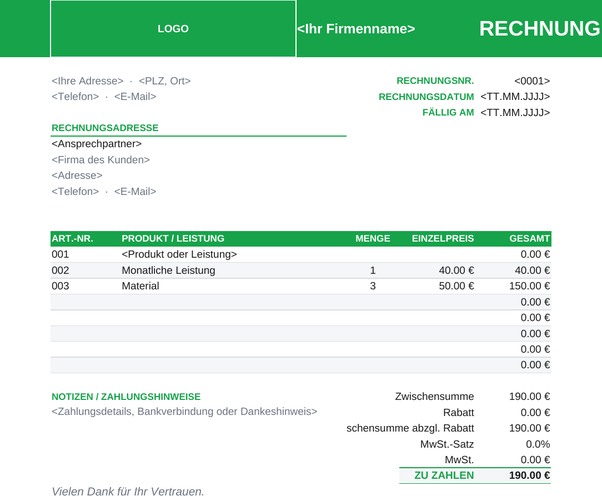Screen dimensions: 602x496
Task: Select quantity 3 in Material row
Action: click(x=372, y=286)
